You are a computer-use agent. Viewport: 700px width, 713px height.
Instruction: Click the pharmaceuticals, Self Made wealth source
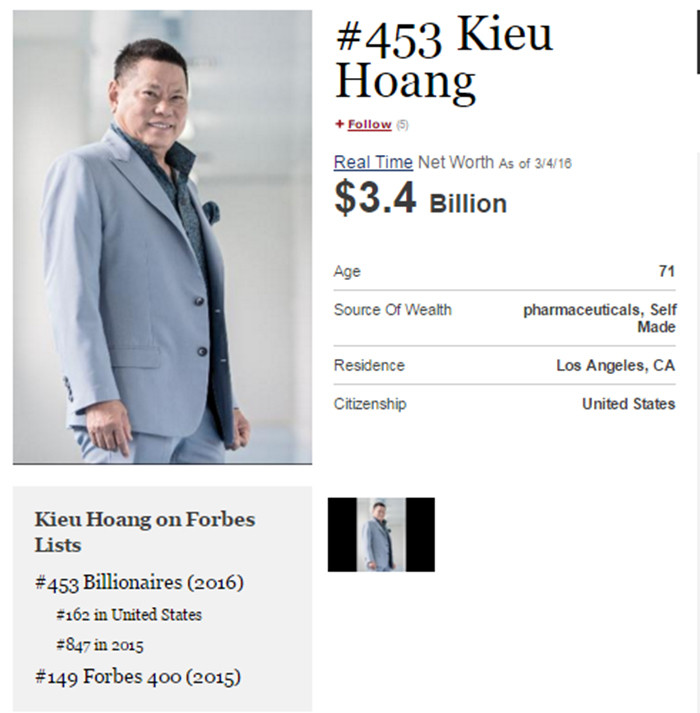click(599, 318)
